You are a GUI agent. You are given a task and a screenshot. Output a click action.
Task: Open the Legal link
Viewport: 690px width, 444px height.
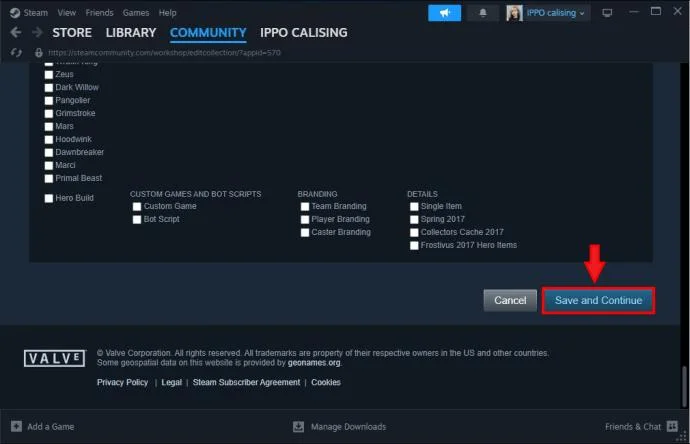(172, 382)
